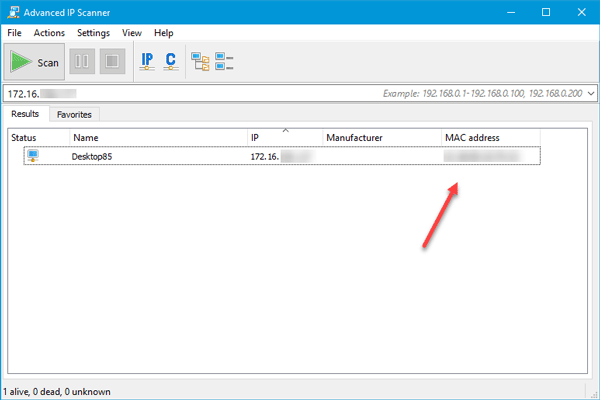The width and height of the screenshot is (600, 400).
Task: Click the expand all tree icon
Action: (x=200, y=62)
